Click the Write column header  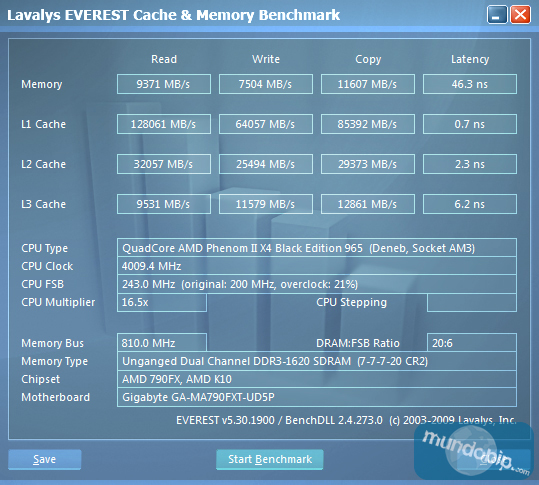point(266,59)
